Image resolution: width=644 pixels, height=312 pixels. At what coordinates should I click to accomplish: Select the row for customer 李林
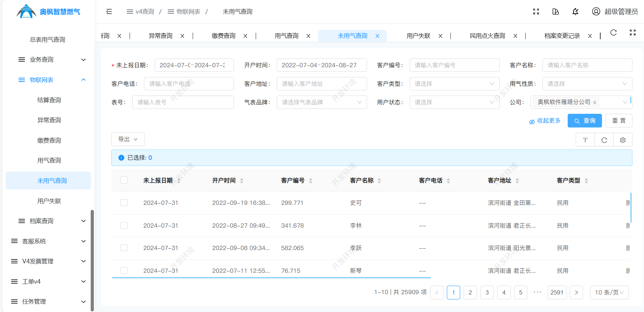[124, 225]
